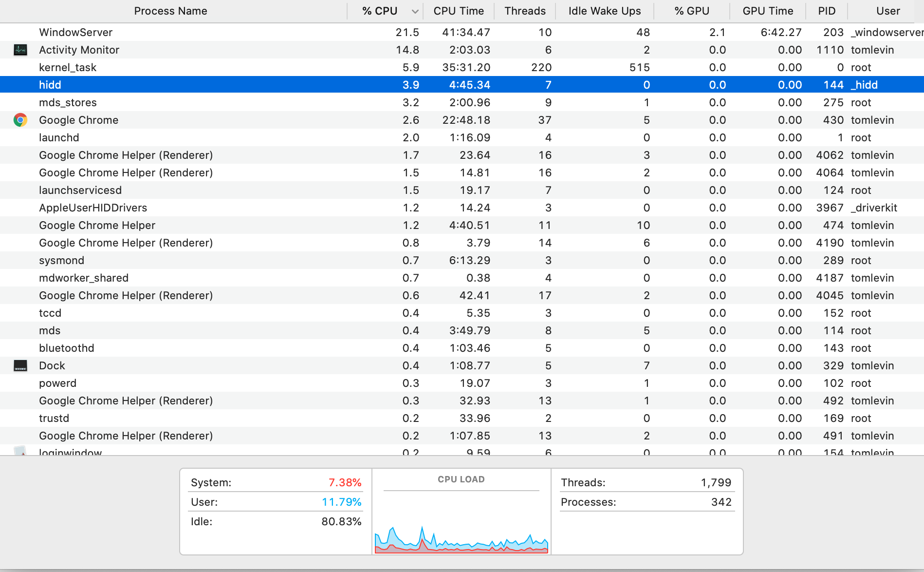
Task: Select the powerd process
Action: (57, 383)
